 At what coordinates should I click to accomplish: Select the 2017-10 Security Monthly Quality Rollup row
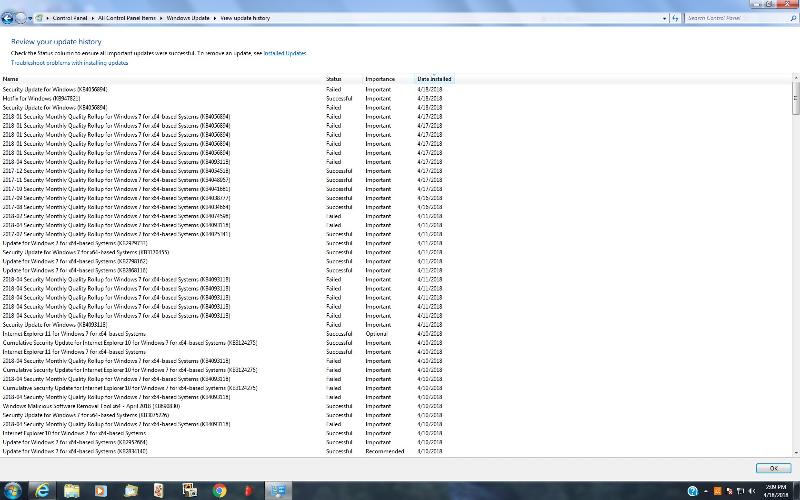point(222,189)
